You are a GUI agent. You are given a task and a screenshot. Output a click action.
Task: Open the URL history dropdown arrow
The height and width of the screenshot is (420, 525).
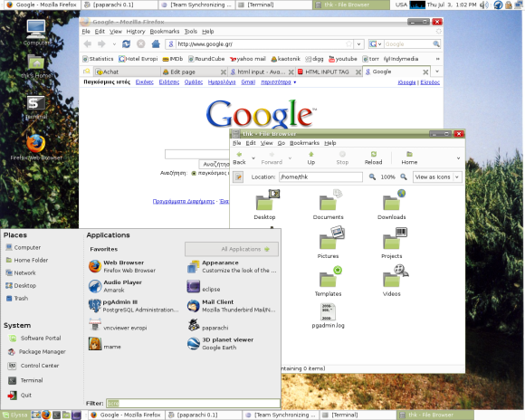359,43
